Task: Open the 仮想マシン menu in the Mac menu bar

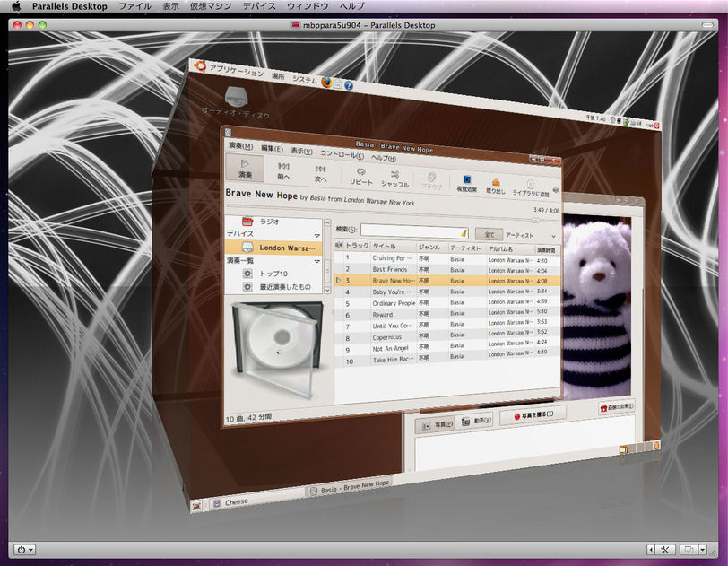Action: [x=211, y=6]
